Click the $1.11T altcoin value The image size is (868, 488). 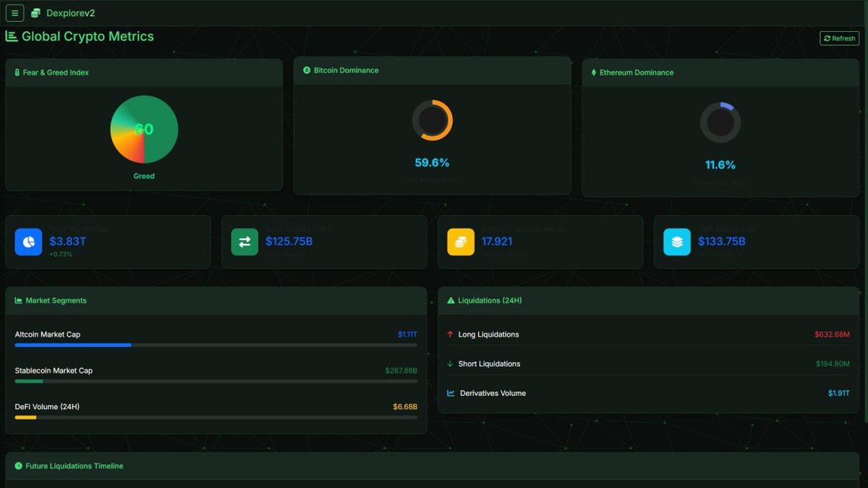coord(407,335)
